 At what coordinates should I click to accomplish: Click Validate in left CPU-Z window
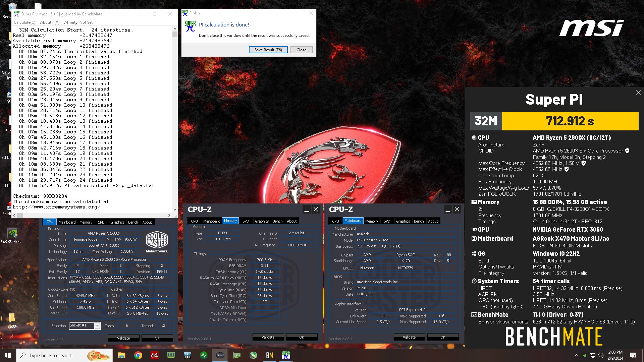tap(123, 338)
